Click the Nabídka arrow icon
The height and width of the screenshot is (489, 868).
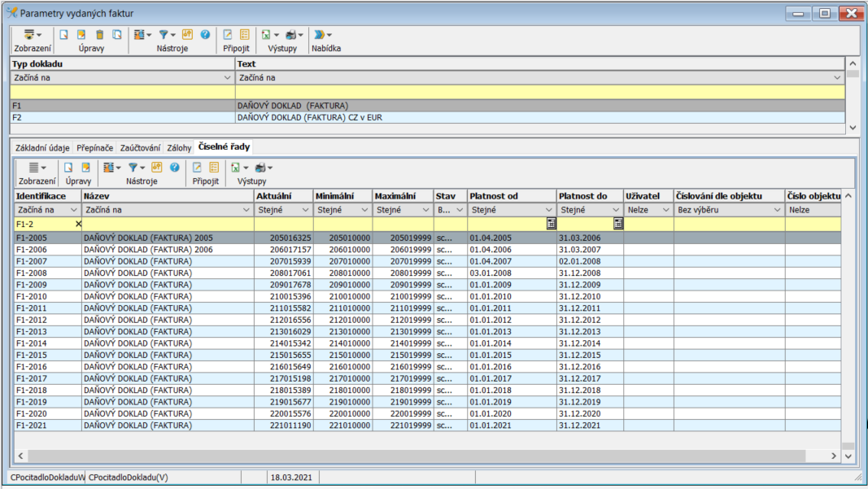pyautogui.click(x=319, y=35)
